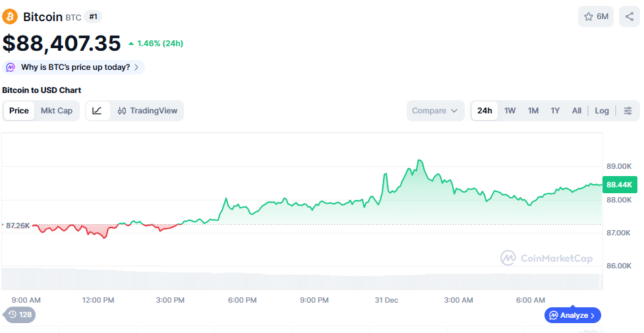Select the 1W time range tab
The image size is (644, 333).
[x=510, y=111]
